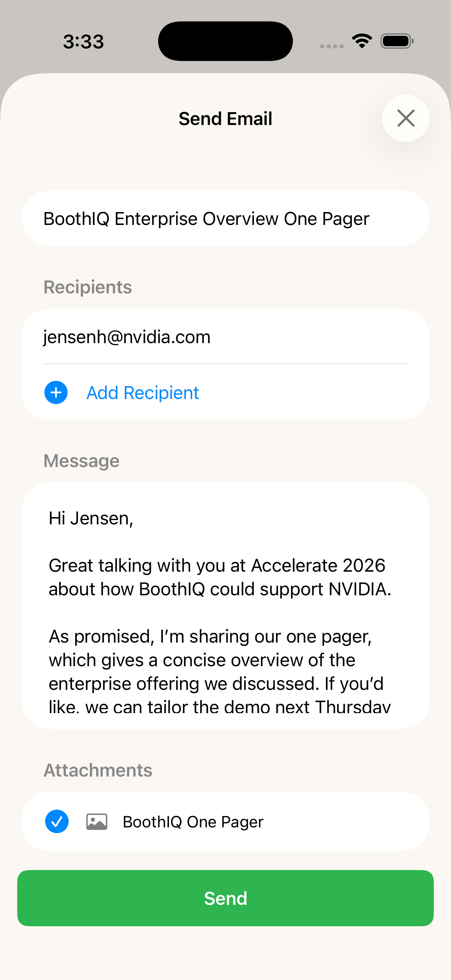Tap the Message section heading
The height and width of the screenshot is (980, 451).
81,461
